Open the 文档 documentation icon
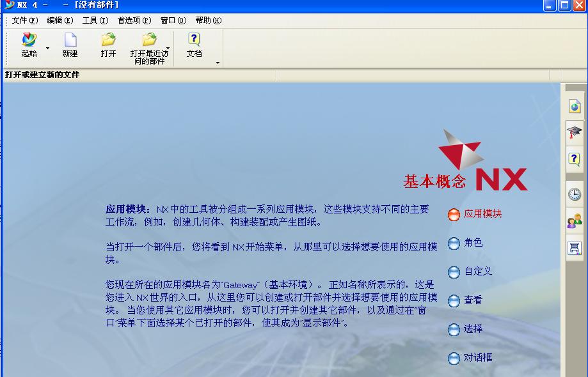The width and height of the screenshot is (588, 377). (x=194, y=45)
